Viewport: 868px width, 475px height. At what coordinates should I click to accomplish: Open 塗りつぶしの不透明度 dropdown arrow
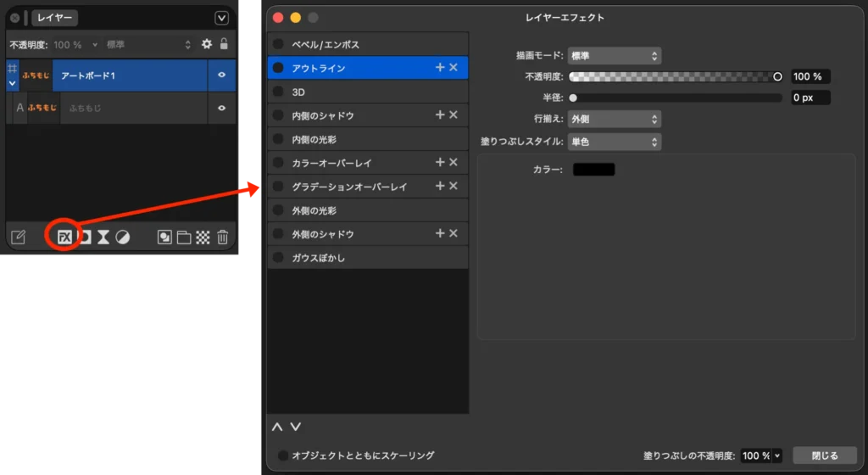click(777, 455)
